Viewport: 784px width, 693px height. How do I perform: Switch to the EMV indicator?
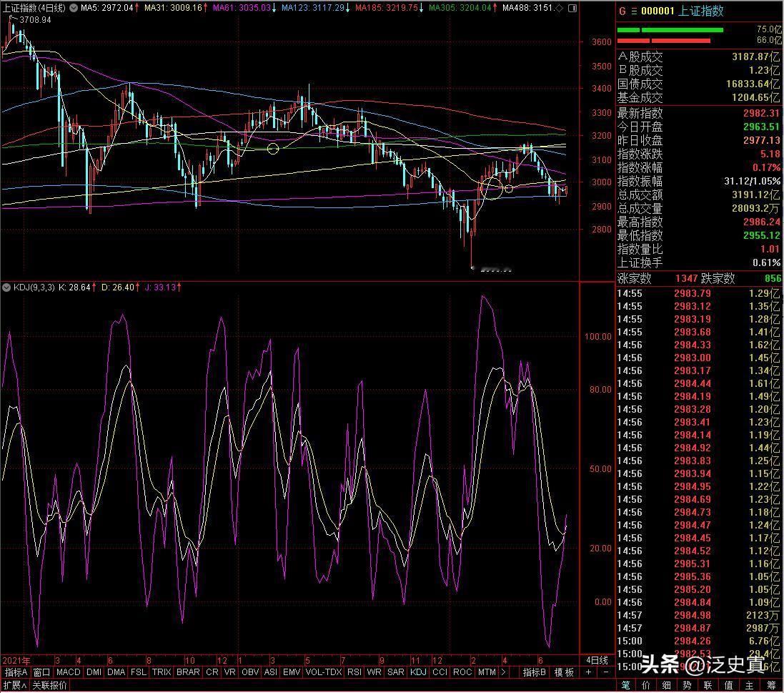coord(292,672)
